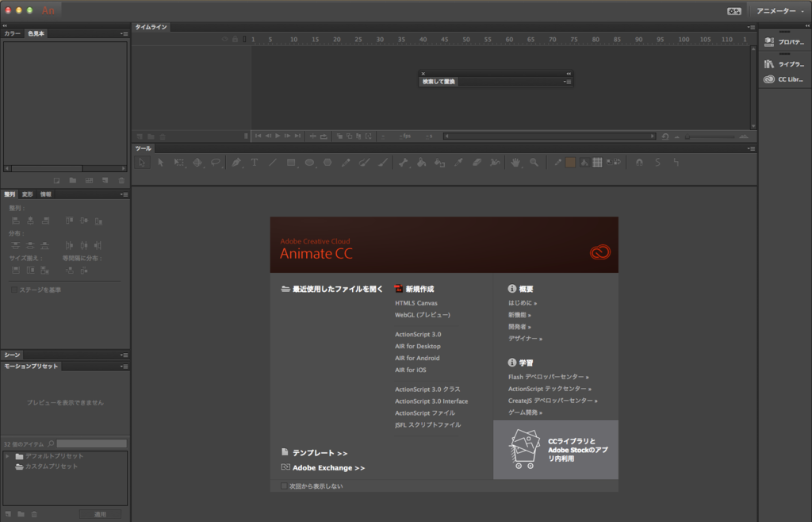Select the Hand tool
Image resolution: width=812 pixels, height=522 pixels.
[x=515, y=163]
